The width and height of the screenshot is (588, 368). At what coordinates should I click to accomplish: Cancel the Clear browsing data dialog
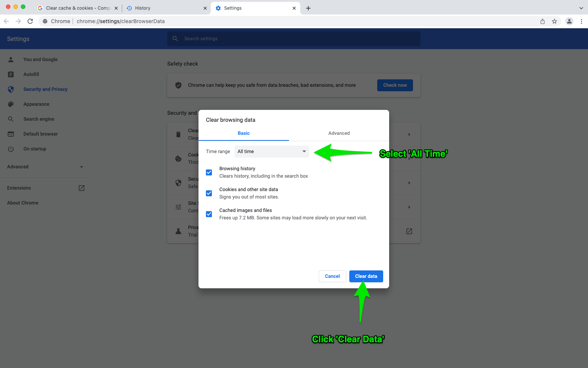[x=332, y=276]
